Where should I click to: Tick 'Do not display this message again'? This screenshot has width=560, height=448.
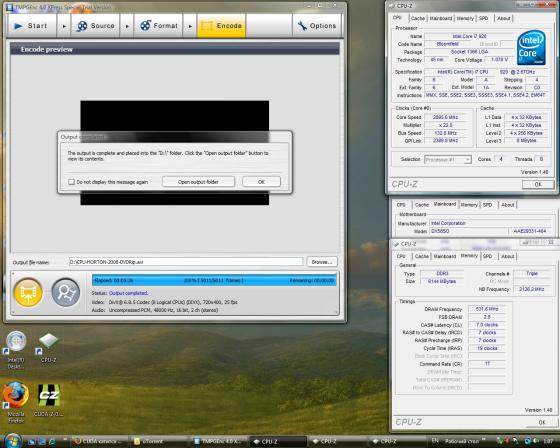tap(71, 182)
